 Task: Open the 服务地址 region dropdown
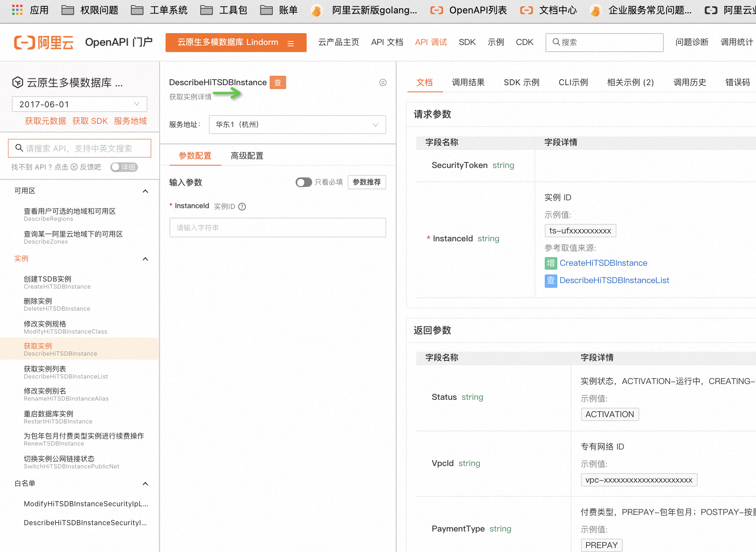click(298, 125)
